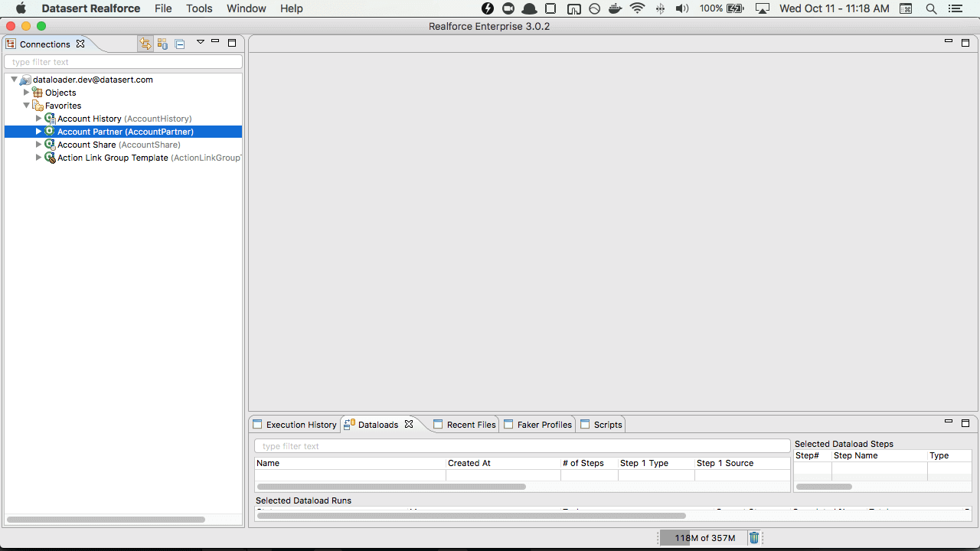The width and height of the screenshot is (980, 551).
Task: Expand Account Partner favorite
Action: pos(38,132)
